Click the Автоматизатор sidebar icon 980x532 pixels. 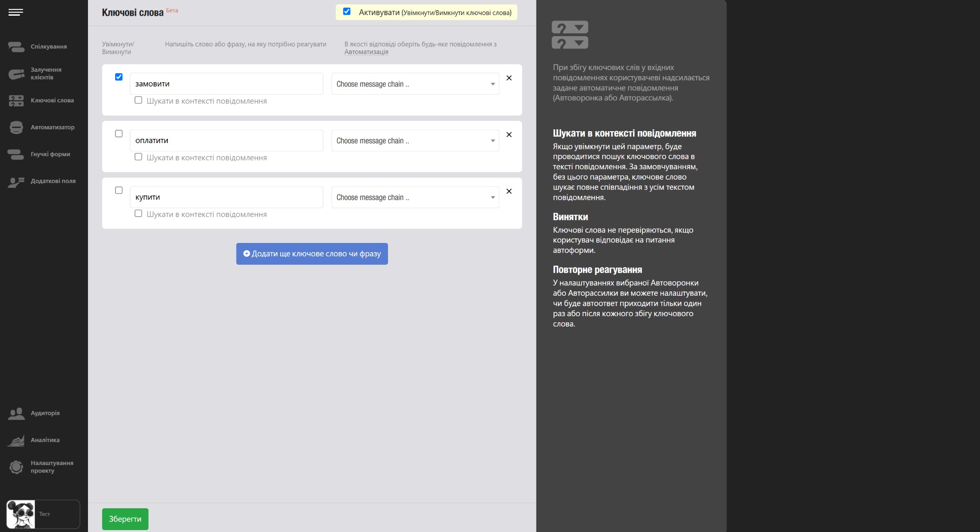pyautogui.click(x=16, y=127)
